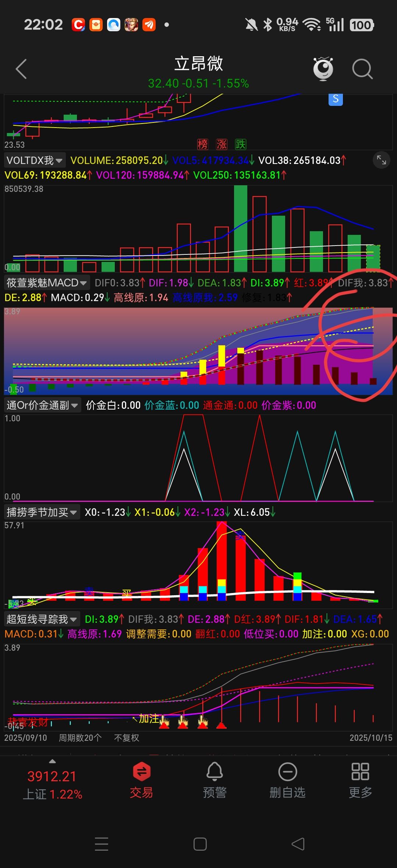Tap the 榜 tag icon
This screenshot has height=868, width=397.
pos(202,144)
